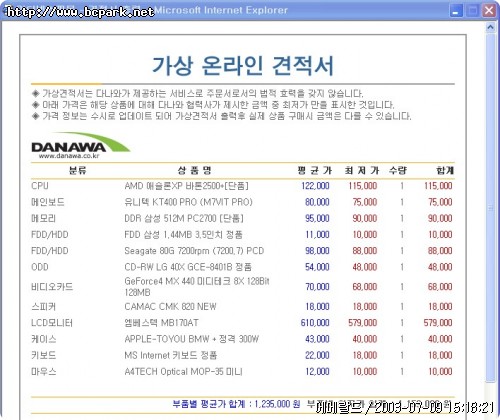Click '부품별 평균가 합계 : 1,235,000 원'
The image size is (500, 420).
pyautogui.click(x=236, y=404)
